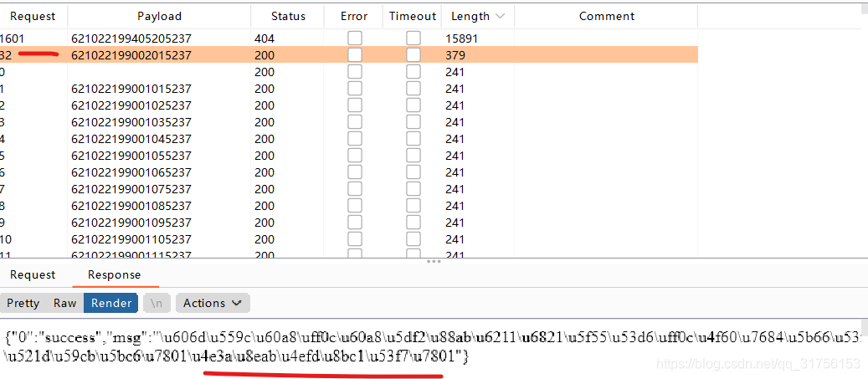Select the Raw view mode
868x379 pixels.
[64, 303]
